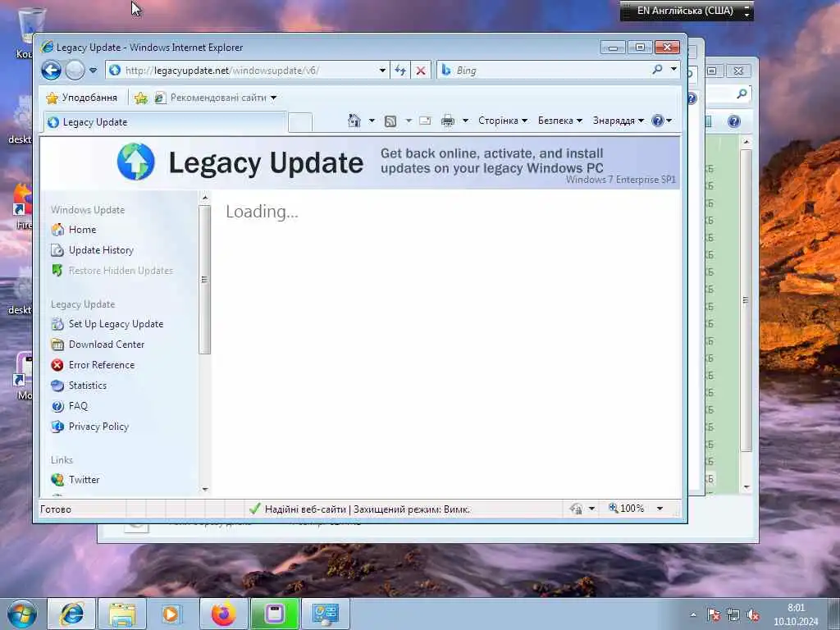Click the Print toolbar icon
The width and height of the screenshot is (840, 630).
[x=448, y=121]
